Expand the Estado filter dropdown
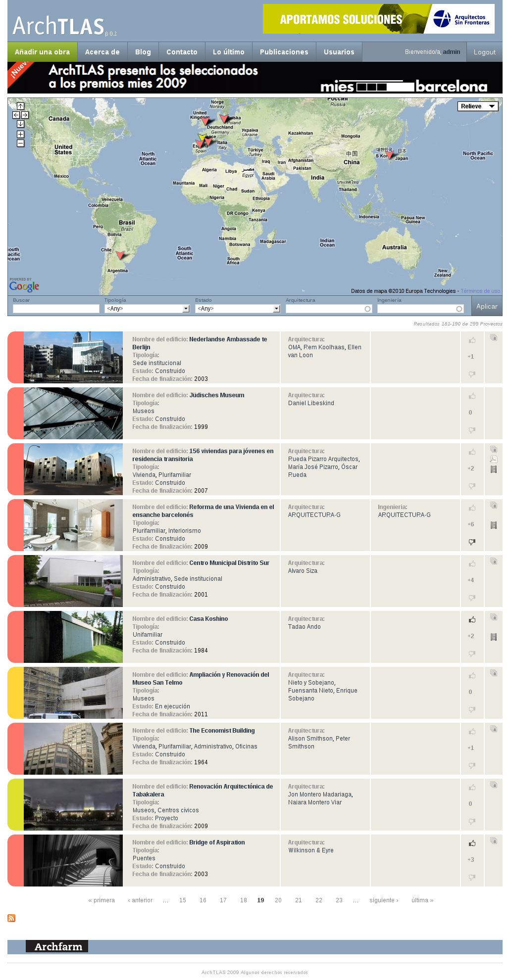Image resolution: width=509 pixels, height=980 pixels. point(238,309)
